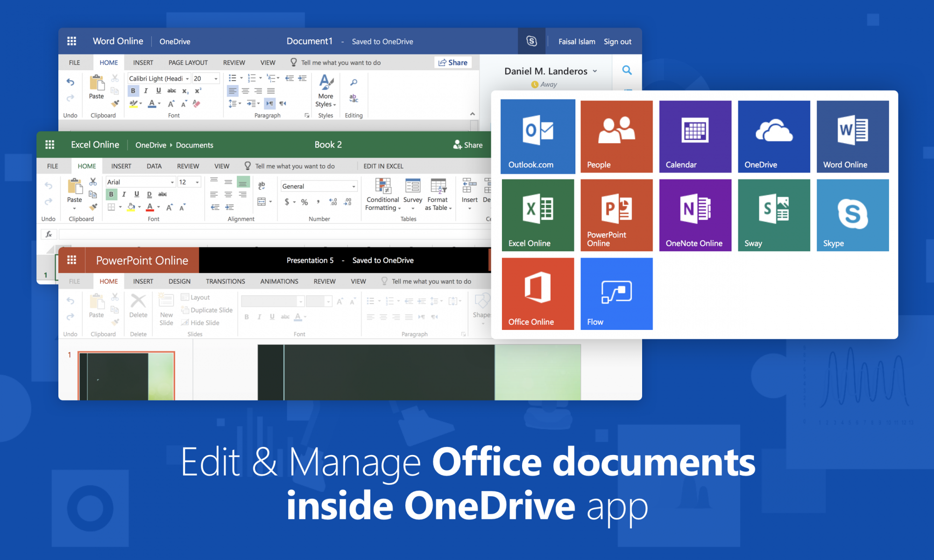Open the OneNote Online tile
The image size is (934, 560).
[x=695, y=215]
